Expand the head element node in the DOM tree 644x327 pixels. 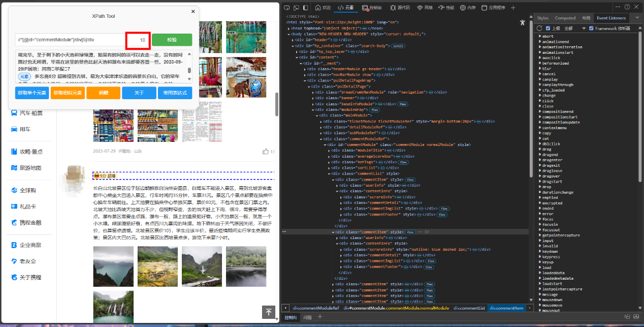289,28
